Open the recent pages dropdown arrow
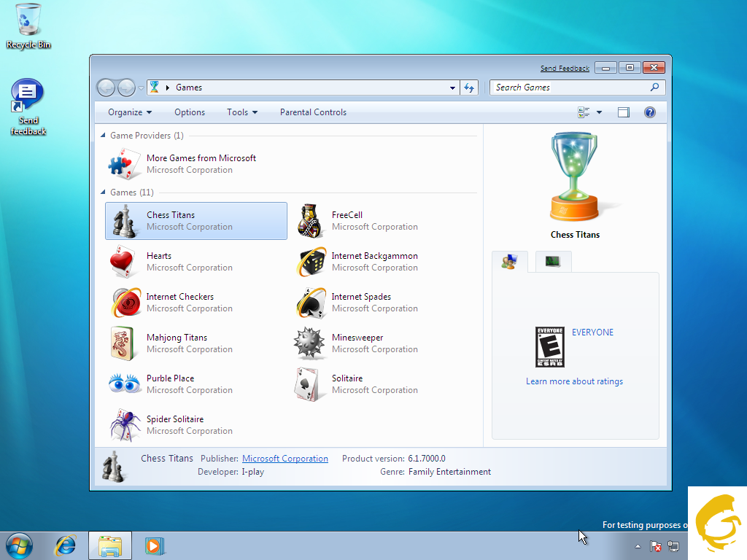The height and width of the screenshot is (560, 747). [x=141, y=88]
